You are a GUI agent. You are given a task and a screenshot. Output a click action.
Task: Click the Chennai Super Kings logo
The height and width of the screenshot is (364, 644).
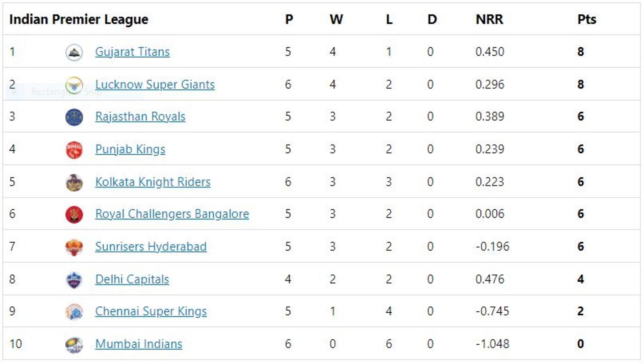74,312
